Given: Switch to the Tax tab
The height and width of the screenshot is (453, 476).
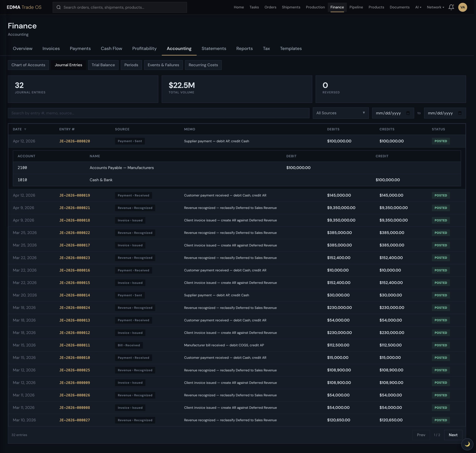Looking at the screenshot, I should pyautogui.click(x=266, y=49).
